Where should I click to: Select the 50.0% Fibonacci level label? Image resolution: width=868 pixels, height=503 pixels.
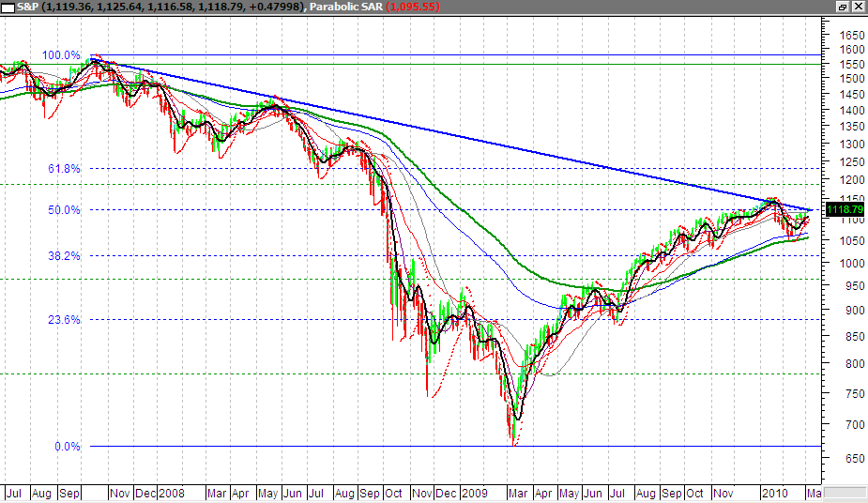pos(64,209)
